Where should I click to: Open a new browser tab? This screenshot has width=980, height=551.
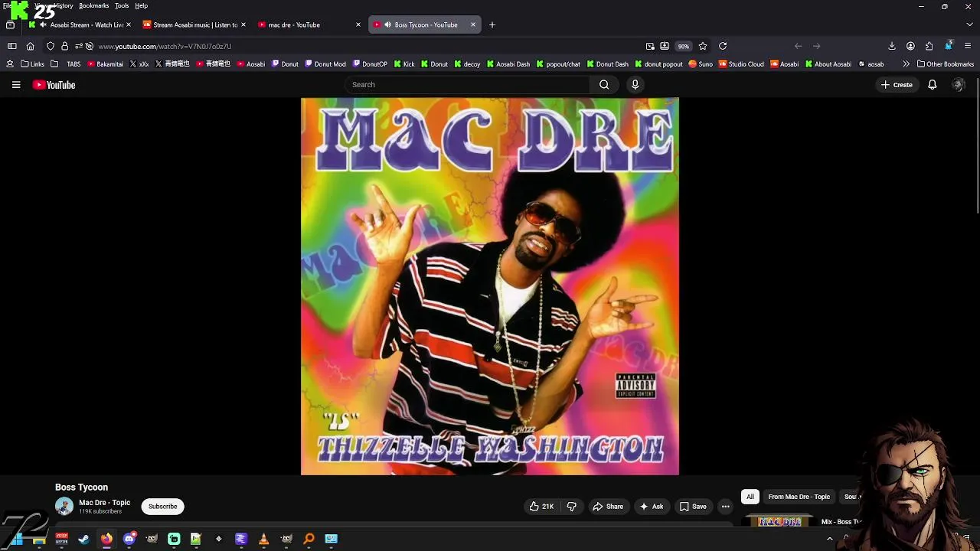[x=492, y=24]
